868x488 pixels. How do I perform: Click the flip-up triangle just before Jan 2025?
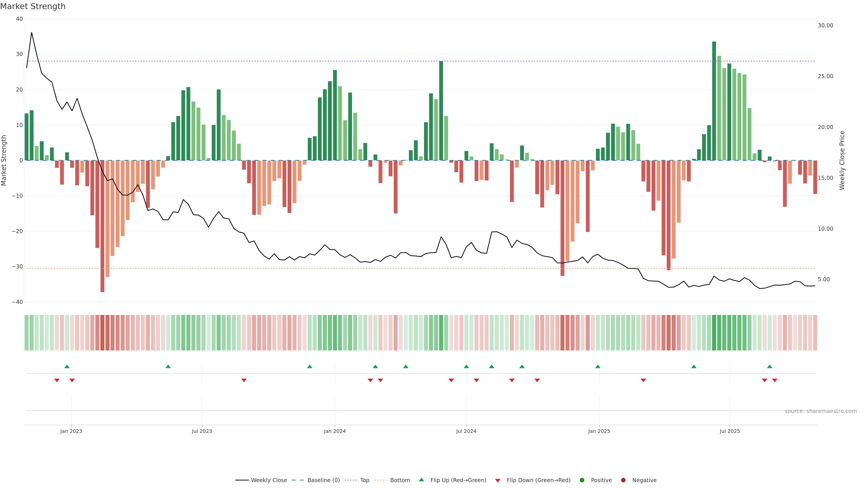click(598, 366)
